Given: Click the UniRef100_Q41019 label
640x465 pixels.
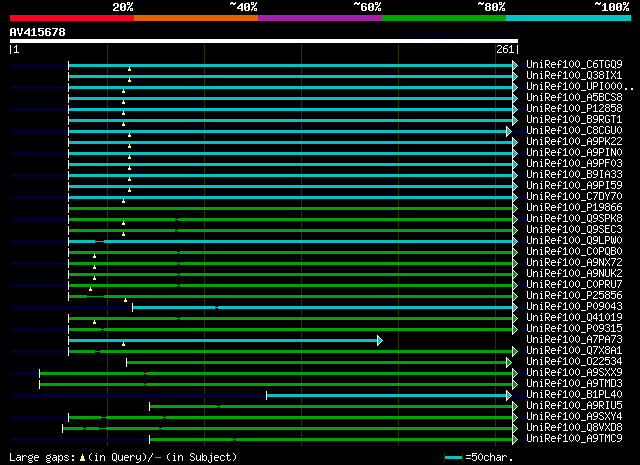Looking at the screenshot, I should tap(574, 318).
